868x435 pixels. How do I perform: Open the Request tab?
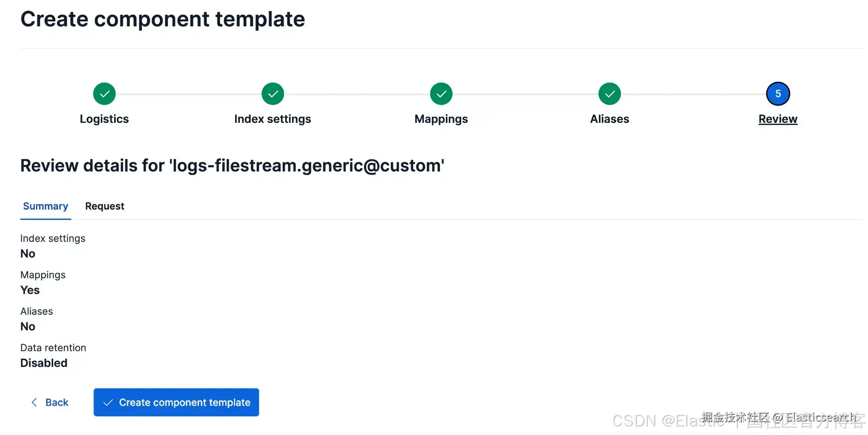[x=104, y=206]
